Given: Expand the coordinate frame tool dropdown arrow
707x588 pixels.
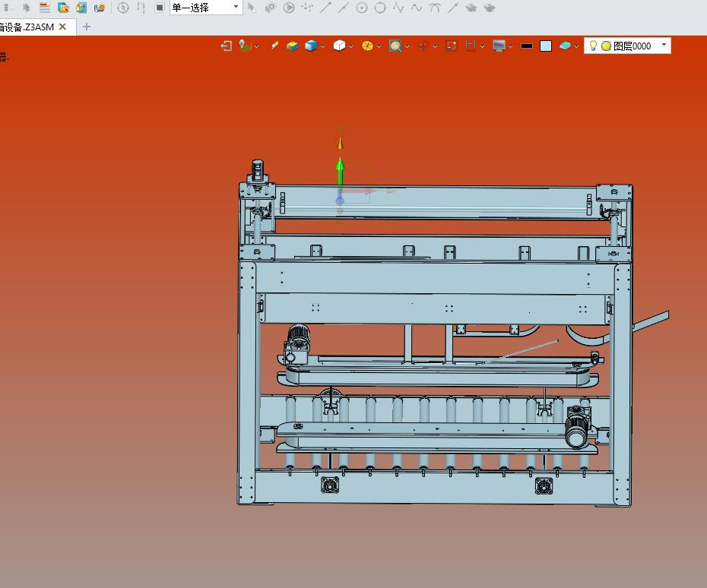Looking at the screenshot, I should coord(256,46).
